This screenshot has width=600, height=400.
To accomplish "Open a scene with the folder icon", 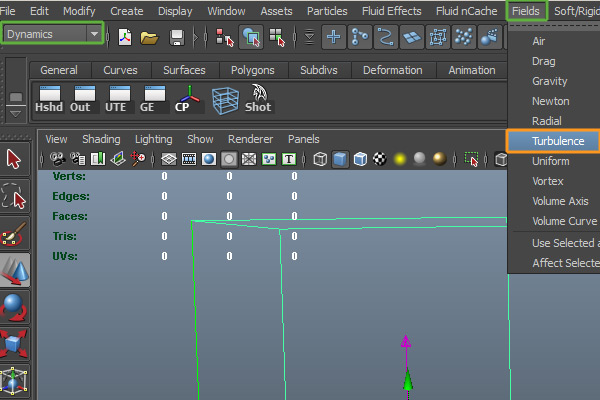I will 149,38.
